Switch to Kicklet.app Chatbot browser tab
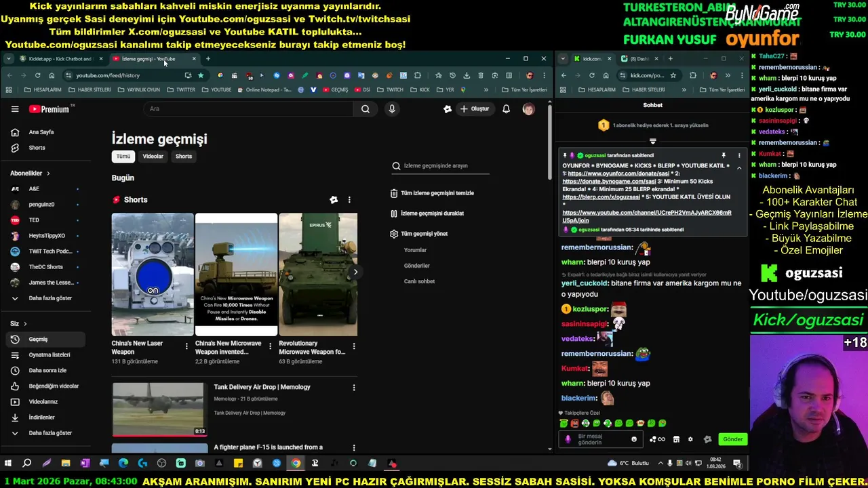 60,59
